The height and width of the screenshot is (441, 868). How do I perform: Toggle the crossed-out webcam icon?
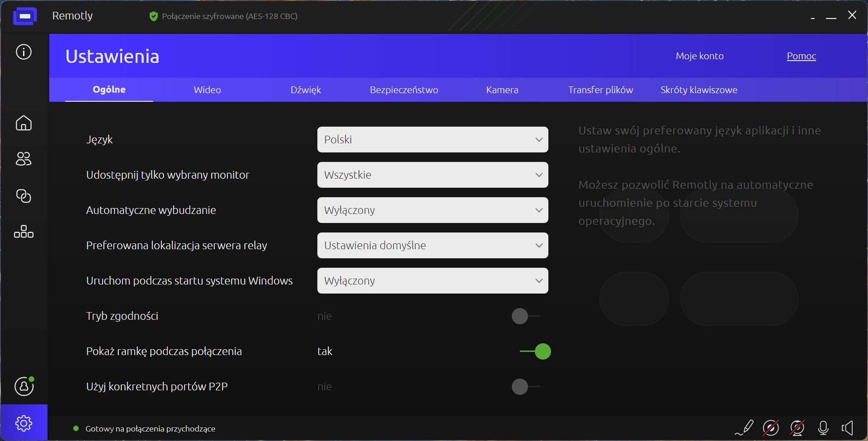pyautogui.click(x=797, y=427)
